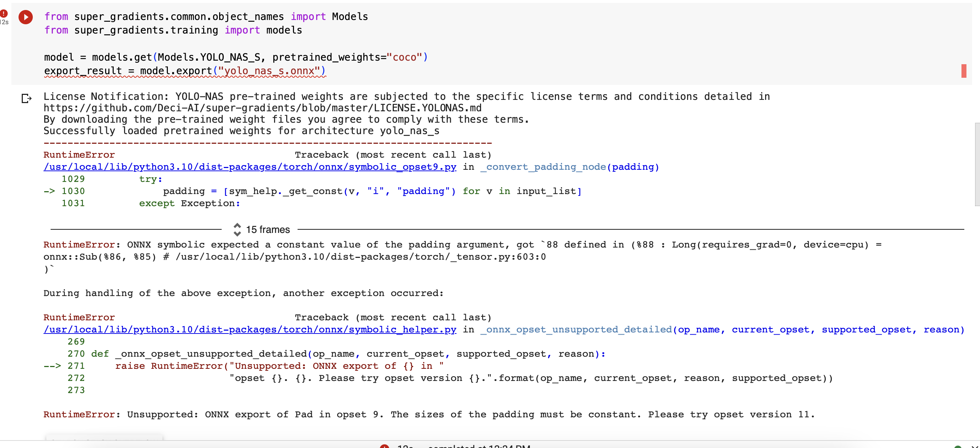Click the red error badge beside the cell
The height and width of the screenshot is (448, 980).
coord(4,13)
